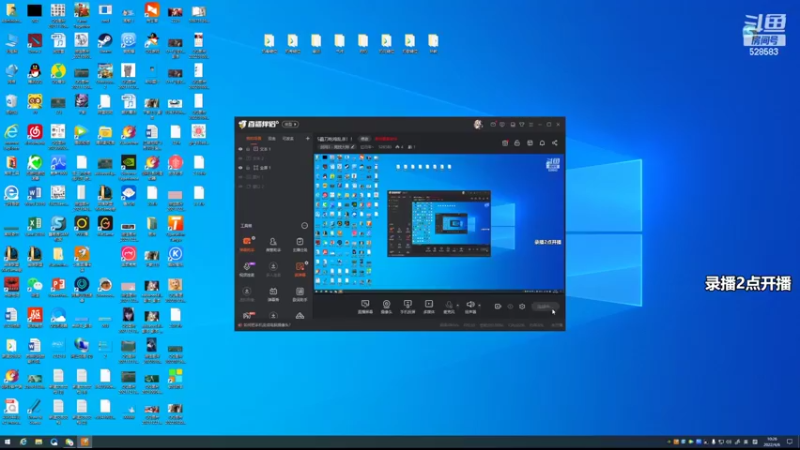Add a multimedia play source
This screenshot has width=800, height=450.
coord(429,306)
